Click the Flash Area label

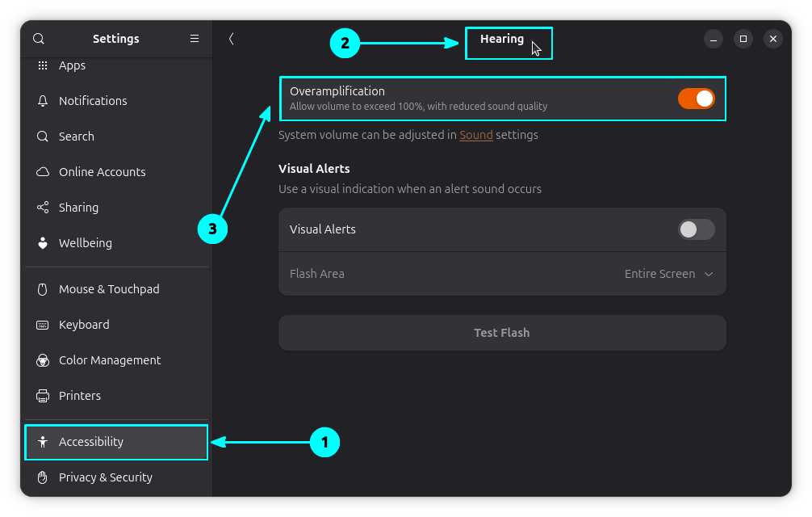[x=317, y=274]
